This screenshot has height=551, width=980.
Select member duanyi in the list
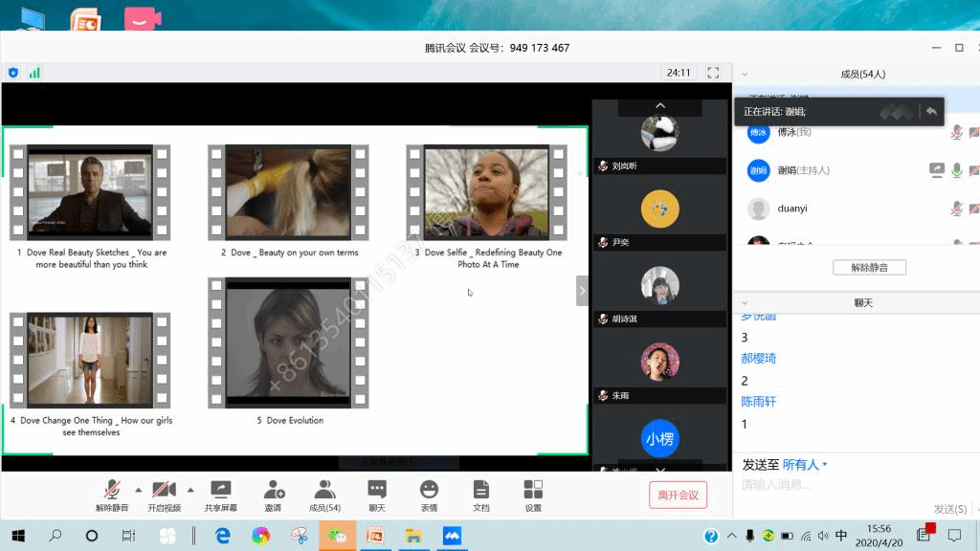tap(857, 209)
